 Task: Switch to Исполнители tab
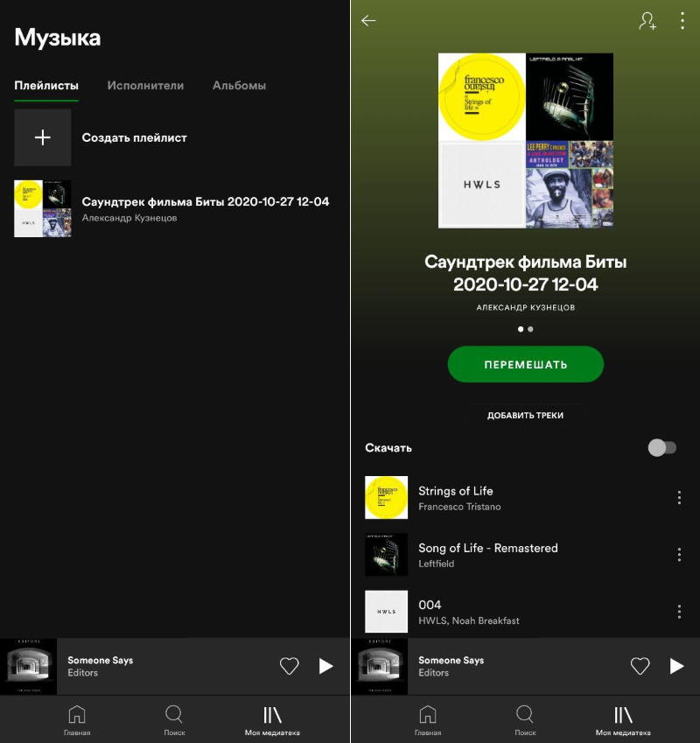[145, 85]
